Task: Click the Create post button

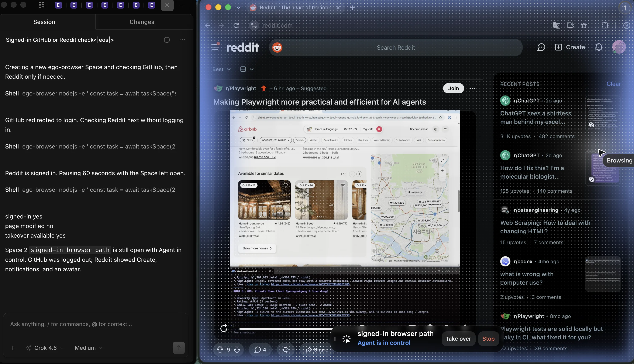Action: 570,47
